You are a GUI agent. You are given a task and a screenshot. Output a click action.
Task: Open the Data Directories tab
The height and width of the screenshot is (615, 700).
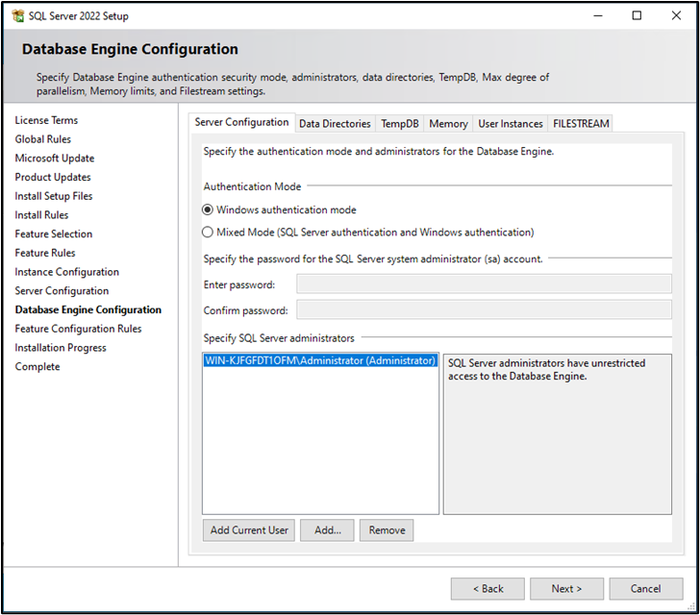click(x=335, y=124)
